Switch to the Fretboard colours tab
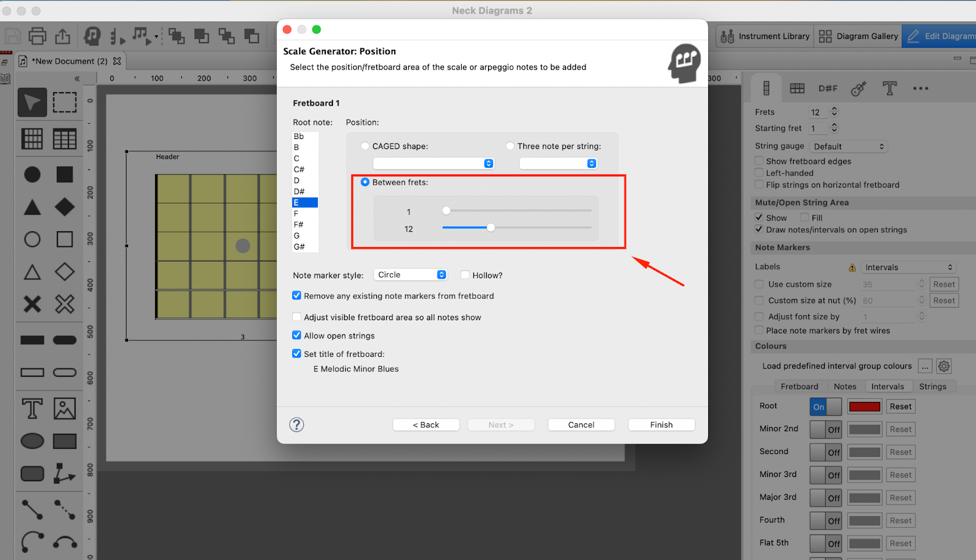Viewport: 976px width, 560px height. click(x=799, y=387)
